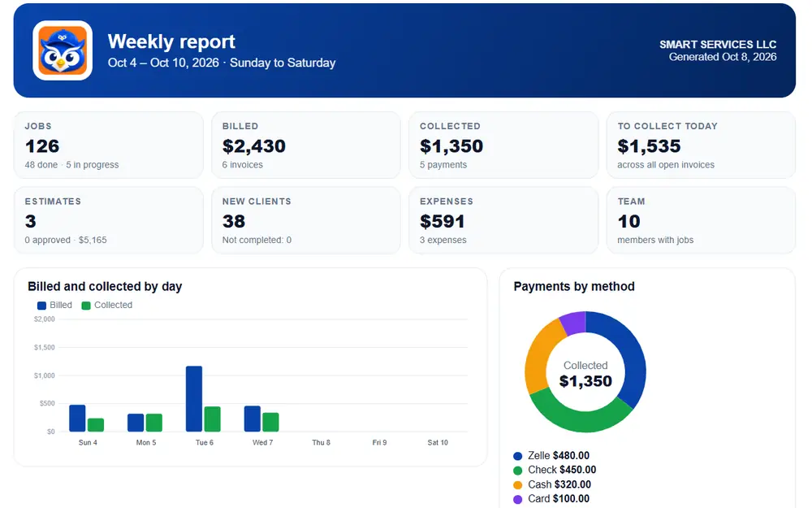Click the Fri 9 axis label
This screenshot has width=812, height=508.
point(379,443)
